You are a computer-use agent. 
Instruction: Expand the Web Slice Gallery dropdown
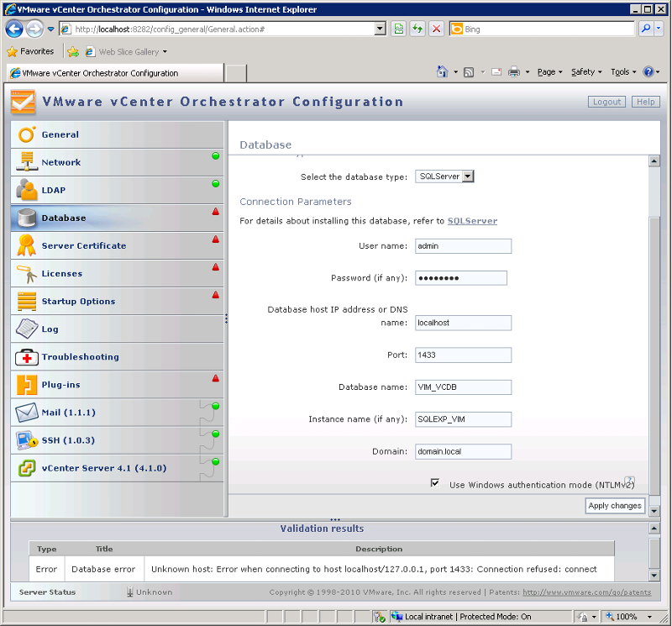(165, 52)
